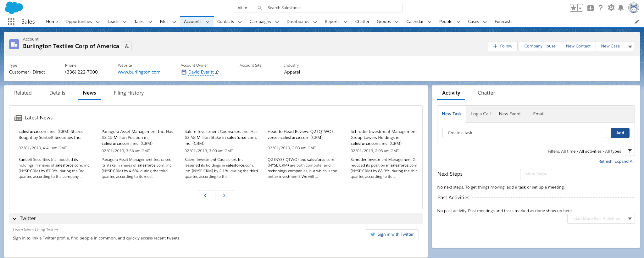Click the change owner icon beside David Everitt
Screen dimensions: 644x258
coord(217,72)
